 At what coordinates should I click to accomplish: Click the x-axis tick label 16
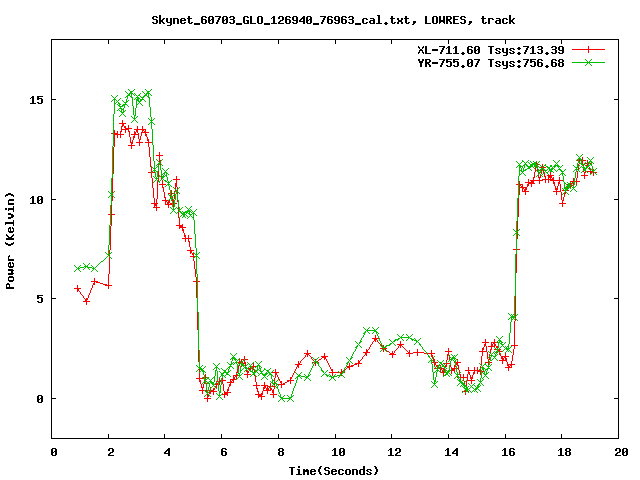[508, 452]
